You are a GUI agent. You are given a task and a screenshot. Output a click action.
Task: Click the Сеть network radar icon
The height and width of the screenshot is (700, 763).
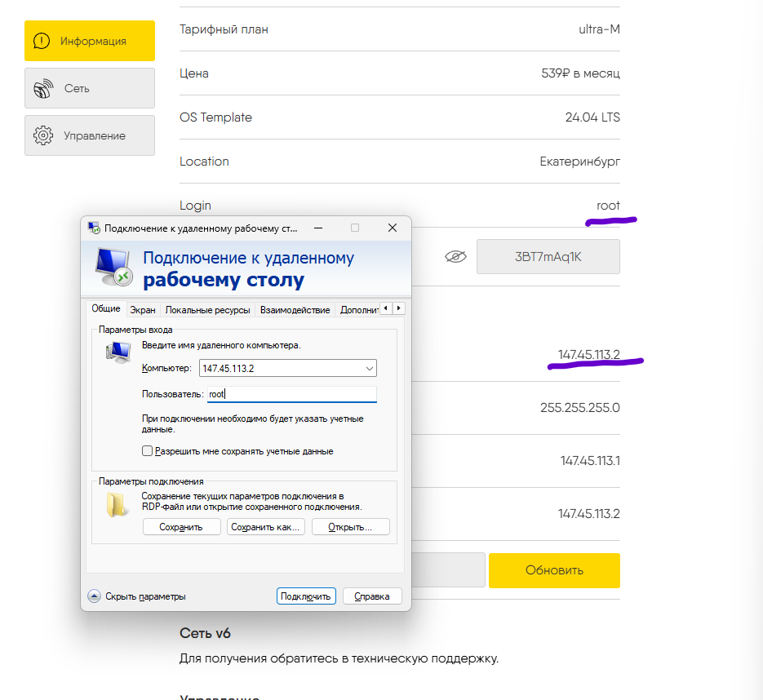click(x=43, y=89)
